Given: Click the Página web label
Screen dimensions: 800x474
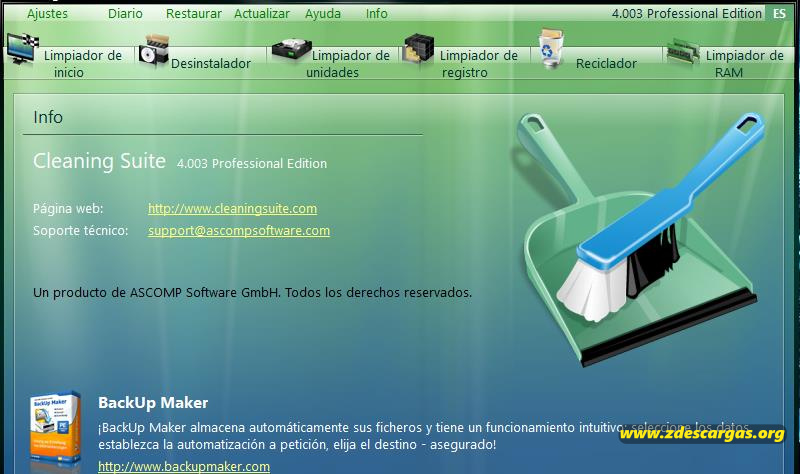Looking at the screenshot, I should [68, 209].
